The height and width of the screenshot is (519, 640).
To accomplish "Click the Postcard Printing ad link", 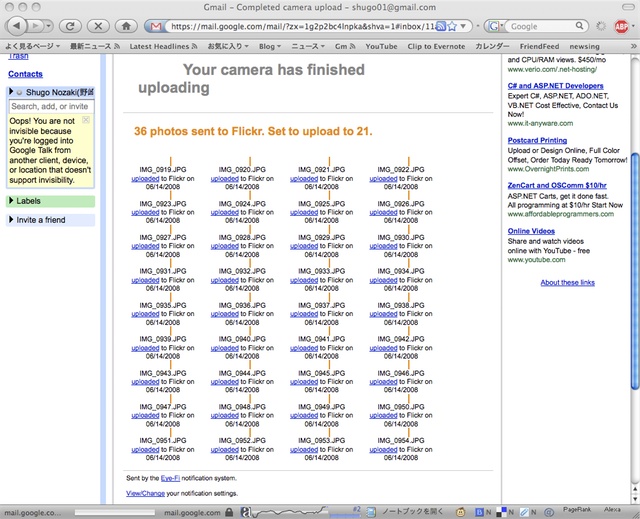I will pos(537,141).
